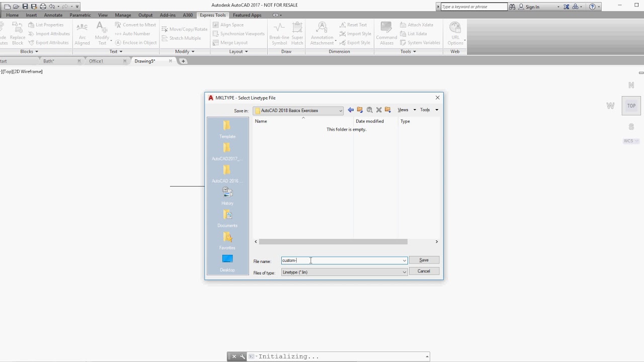Open the Command Aliases editor

(386, 34)
